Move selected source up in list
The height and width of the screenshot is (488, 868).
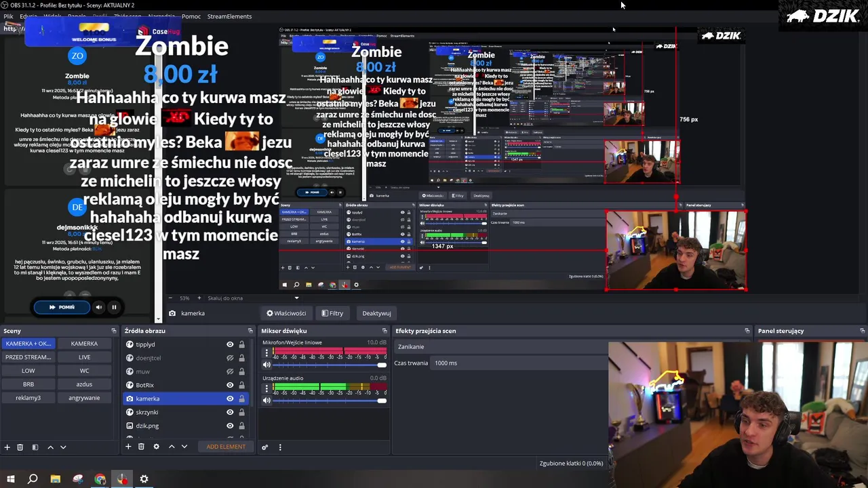point(172,447)
